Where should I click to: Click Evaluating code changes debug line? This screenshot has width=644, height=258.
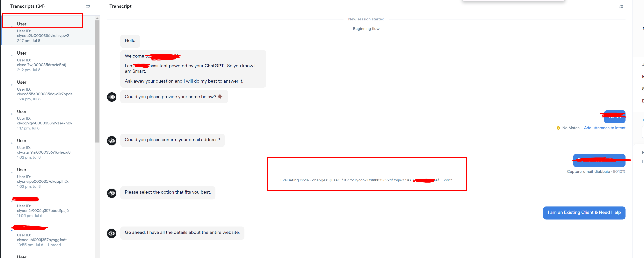366,180
